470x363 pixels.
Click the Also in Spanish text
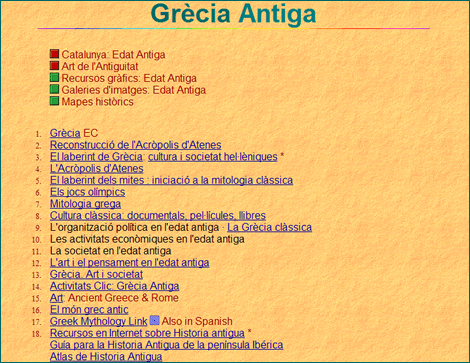point(197,321)
